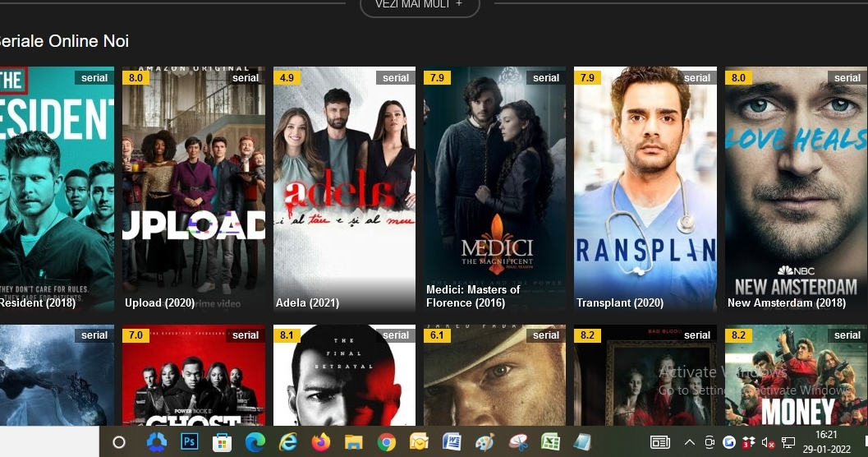Launch Internet Explorer from taskbar
Viewport: 868px width, 457px height.
(288, 442)
